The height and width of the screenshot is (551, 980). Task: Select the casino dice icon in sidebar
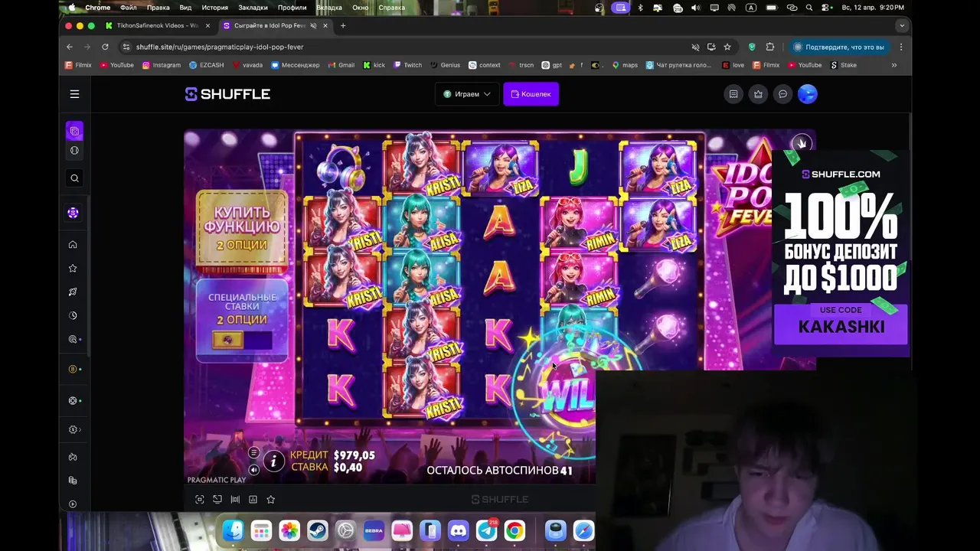click(x=74, y=131)
